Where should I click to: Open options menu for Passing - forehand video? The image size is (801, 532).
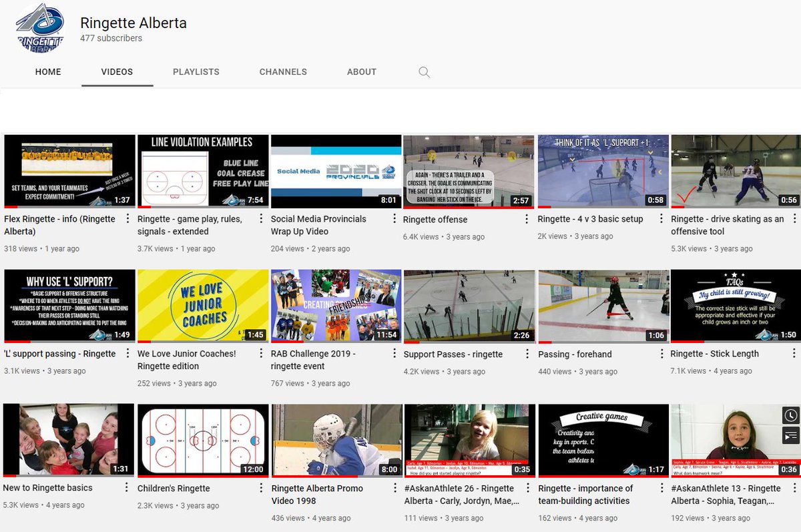pos(661,354)
